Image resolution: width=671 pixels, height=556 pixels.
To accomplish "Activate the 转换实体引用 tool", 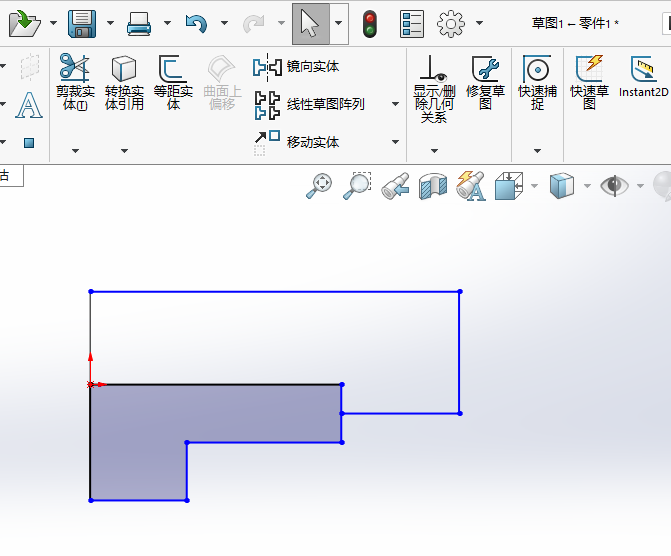I will coord(124,81).
